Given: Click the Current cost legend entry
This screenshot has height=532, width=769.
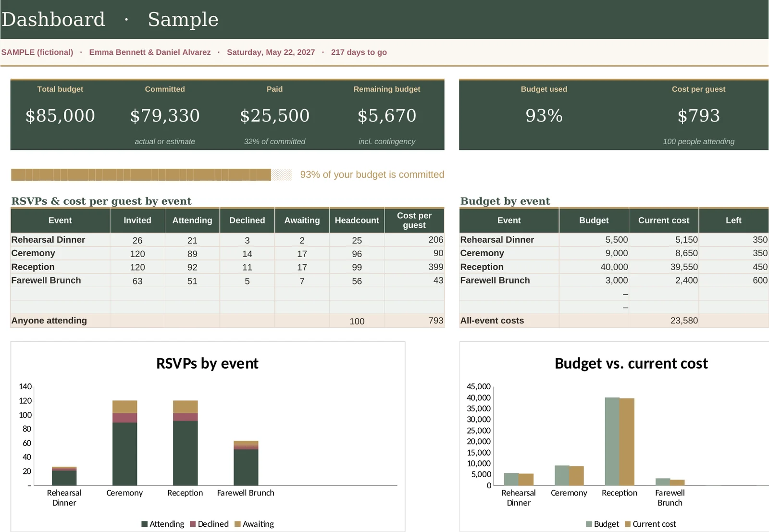Looking at the screenshot, I should (650, 524).
